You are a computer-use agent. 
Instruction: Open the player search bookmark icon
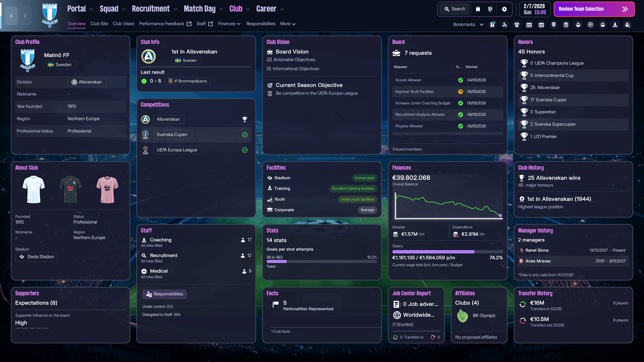pyautogui.click(x=505, y=25)
